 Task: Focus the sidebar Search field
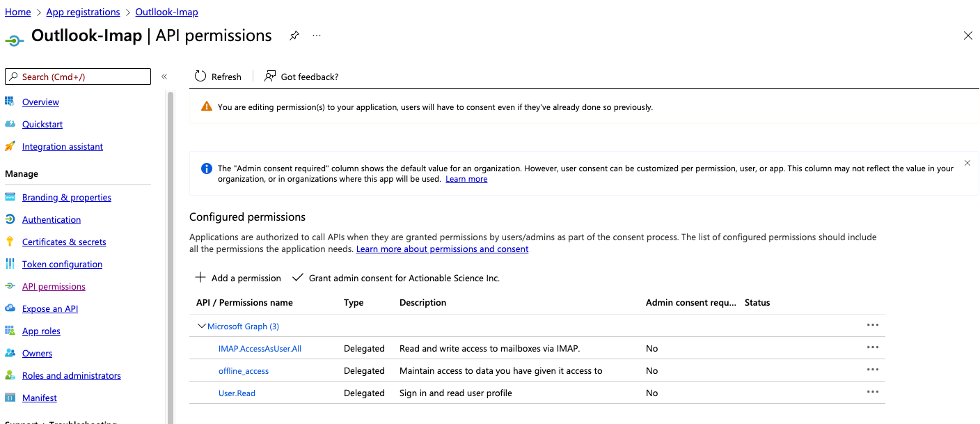click(x=78, y=77)
